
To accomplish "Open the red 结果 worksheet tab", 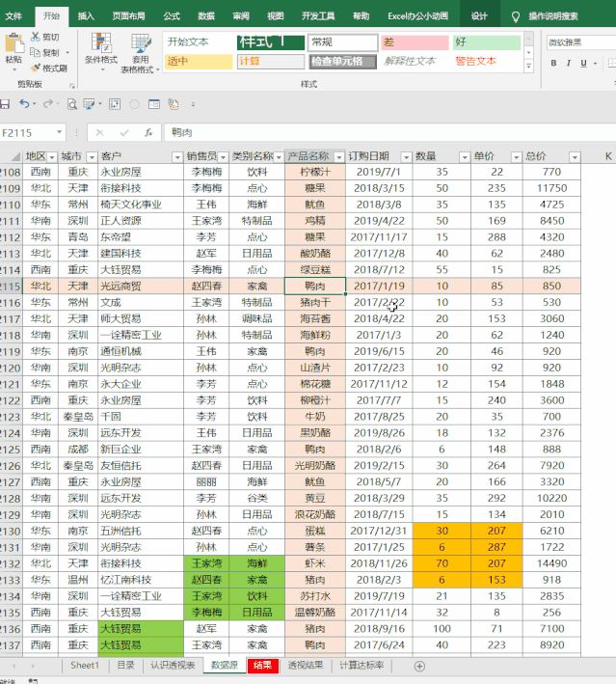I will [262, 666].
